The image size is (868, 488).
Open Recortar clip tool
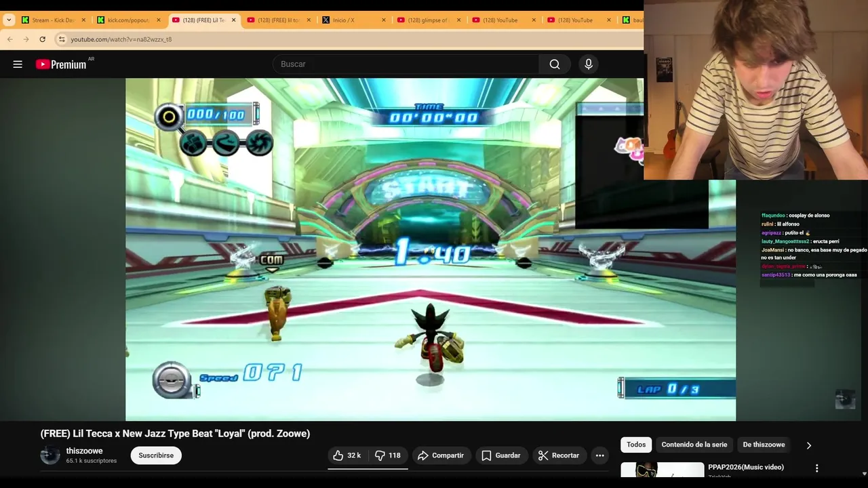point(559,455)
